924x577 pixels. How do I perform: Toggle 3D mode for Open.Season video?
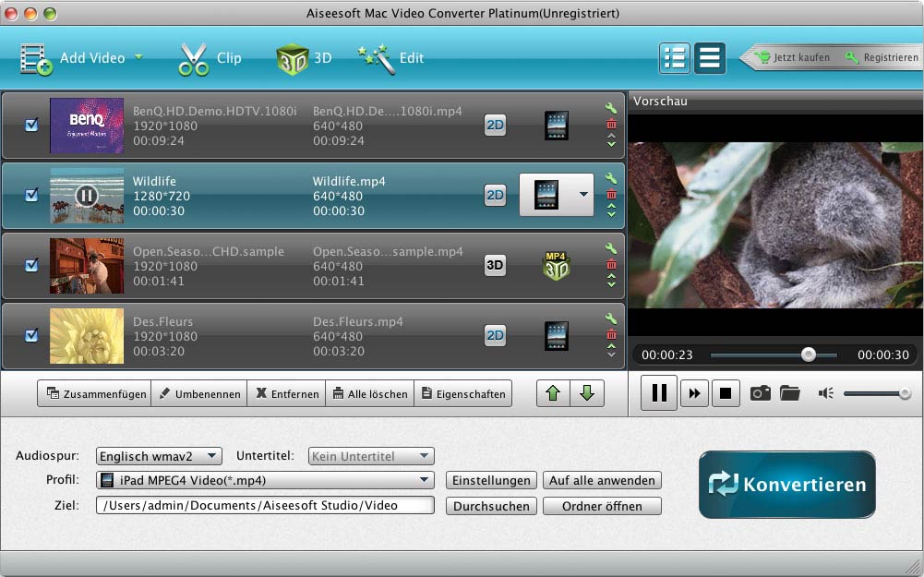[x=495, y=265]
